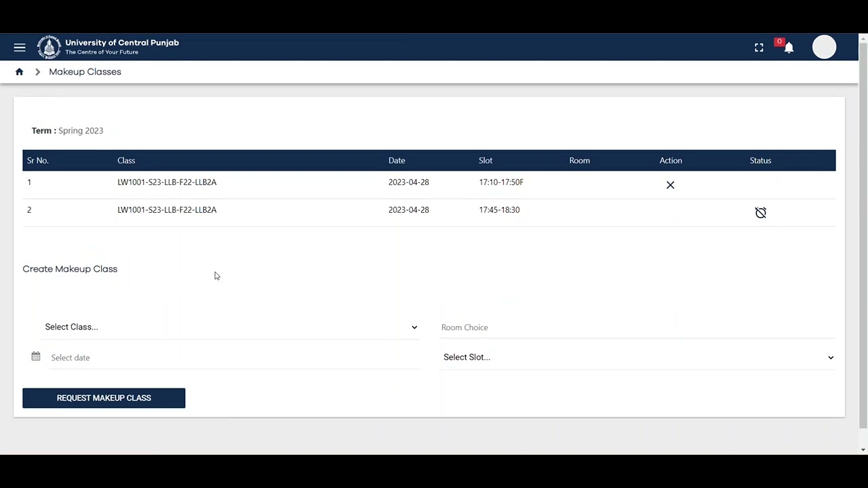Click the Spring 2023 term text
The height and width of the screenshot is (488, 868).
[x=81, y=131]
